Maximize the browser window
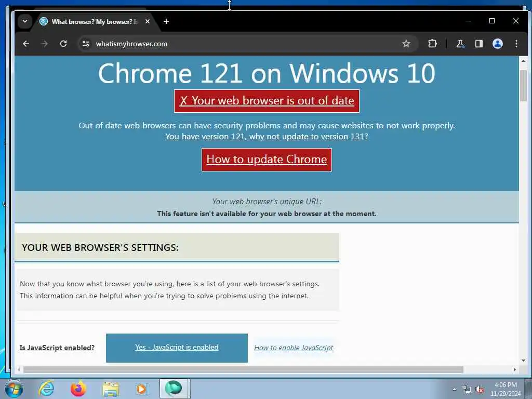The image size is (532, 399). 492,21
